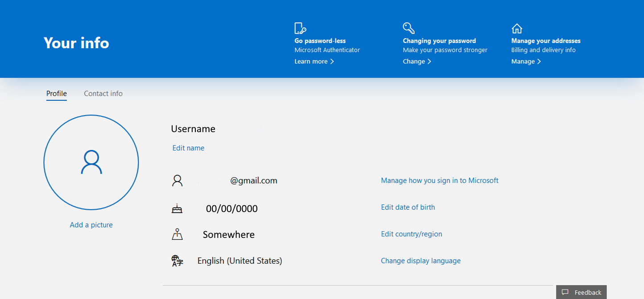Screen dimensions: 644x299
Task: Click the password-less phone key icon
Action: pos(300,28)
